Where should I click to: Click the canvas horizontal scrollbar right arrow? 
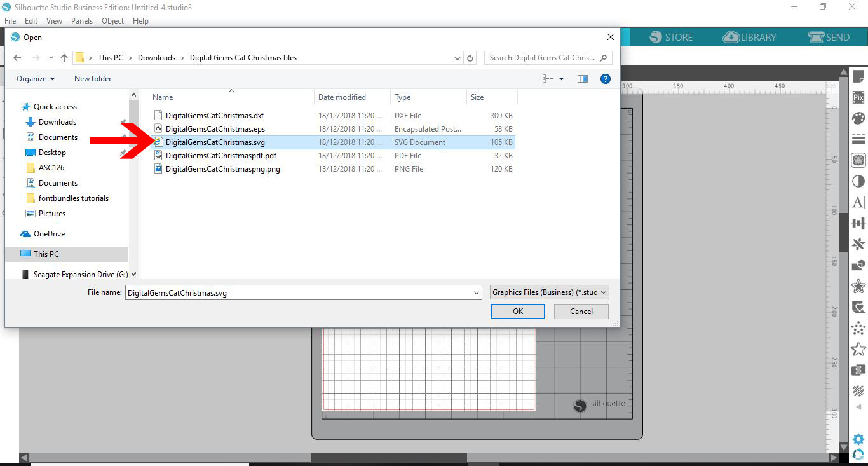pos(833,458)
